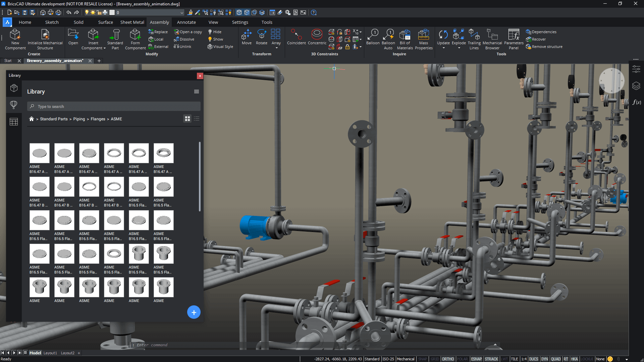Open the Parameters Panel
This screenshot has width=644, height=362.
click(x=514, y=38)
